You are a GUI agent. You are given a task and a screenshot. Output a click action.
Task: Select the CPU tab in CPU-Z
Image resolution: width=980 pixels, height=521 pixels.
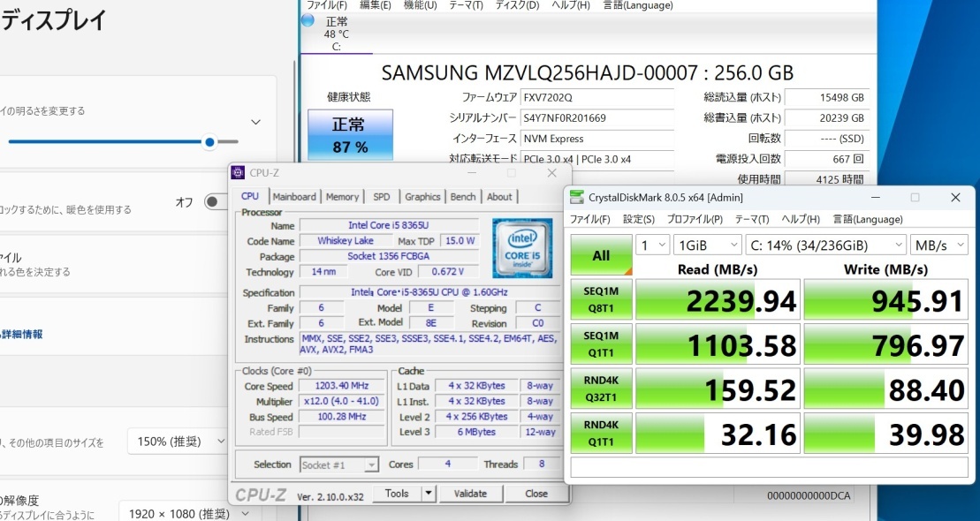coord(250,196)
